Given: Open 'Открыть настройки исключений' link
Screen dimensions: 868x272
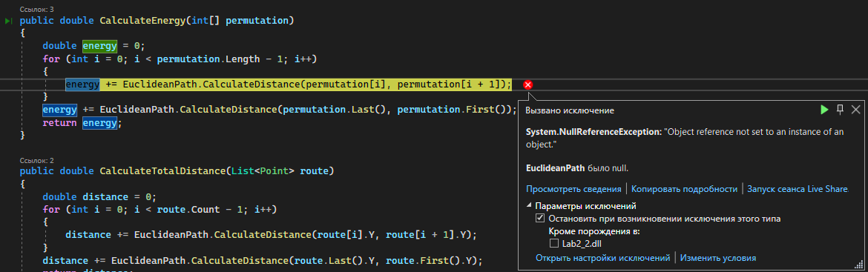Looking at the screenshot, I should click(x=603, y=258).
